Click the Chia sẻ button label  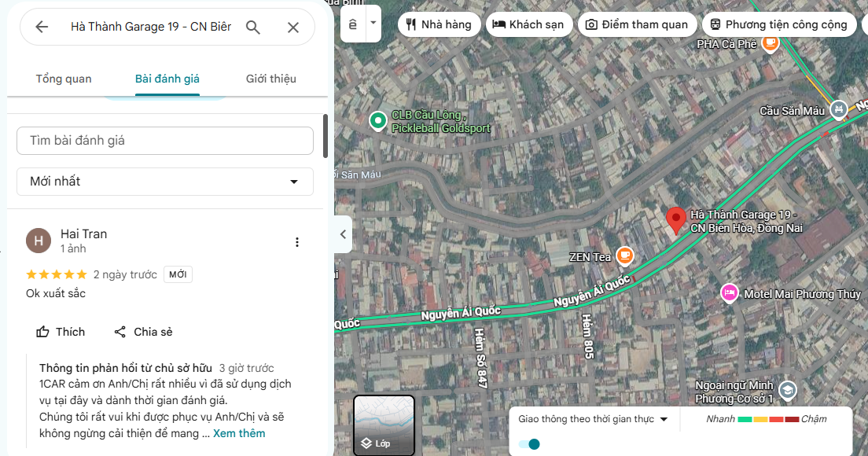tap(153, 332)
